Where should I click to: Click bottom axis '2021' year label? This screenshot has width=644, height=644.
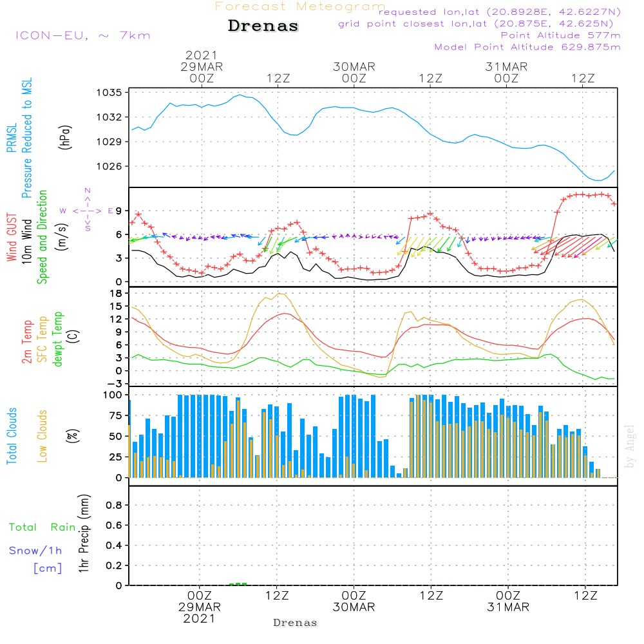[x=199, y=619]
